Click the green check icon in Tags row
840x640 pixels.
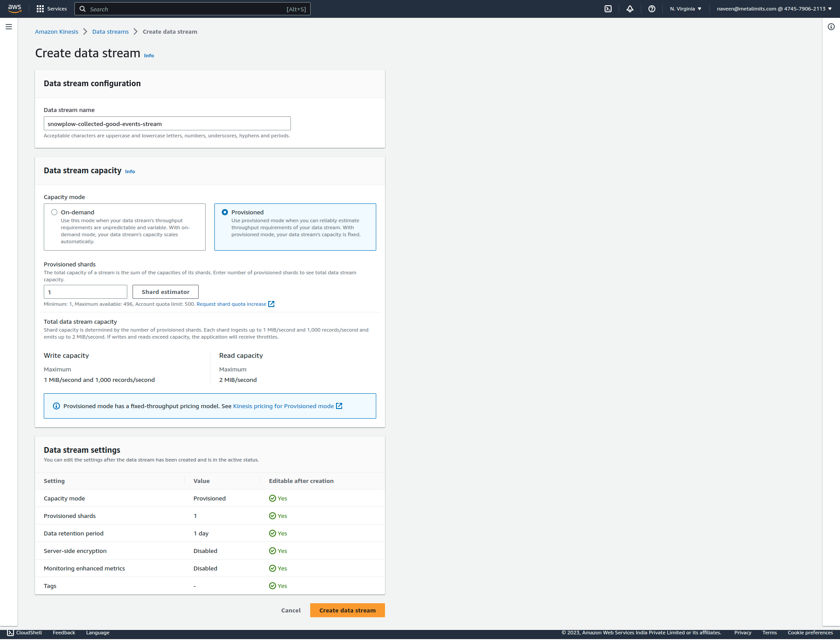pos(273,586)
